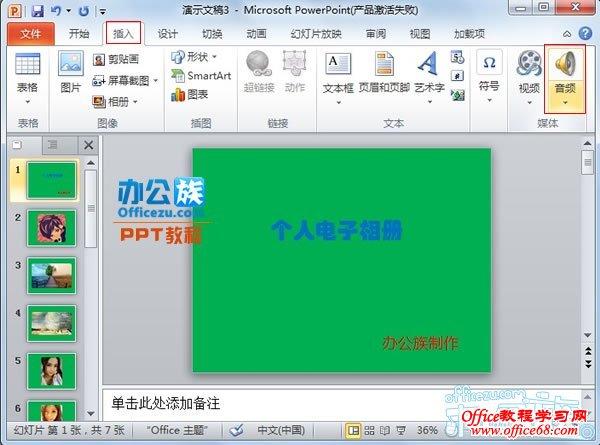Open the 文件 (File) menu
600x445 pixels.
[31, 34]
